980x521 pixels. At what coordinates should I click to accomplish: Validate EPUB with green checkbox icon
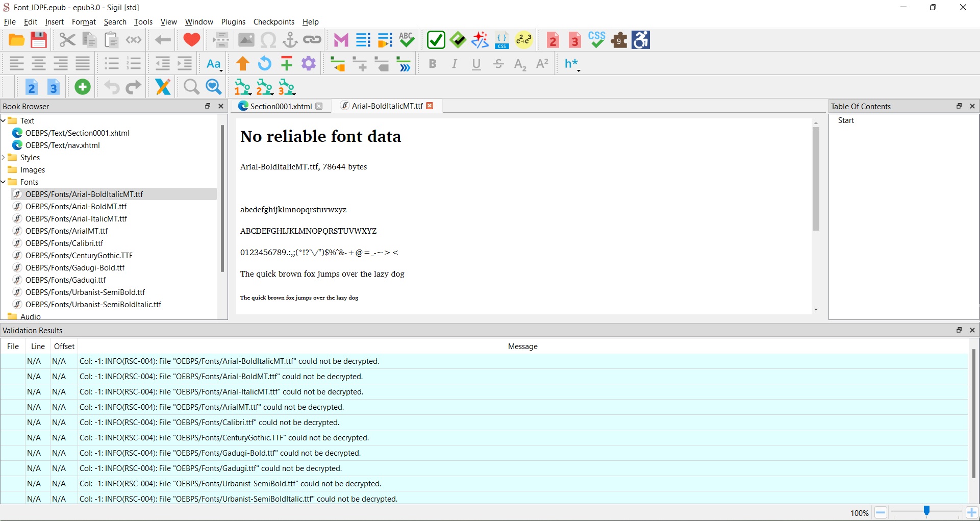pos(436,40)
